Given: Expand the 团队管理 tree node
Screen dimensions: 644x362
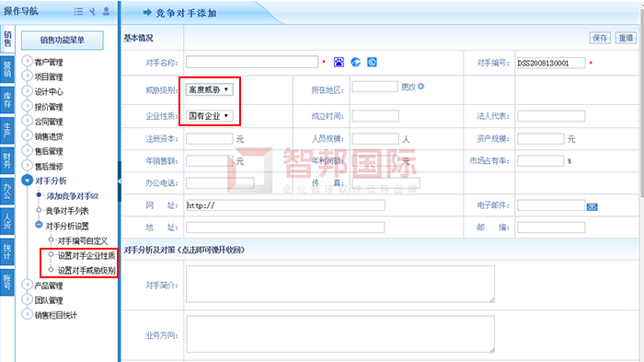Looking at the screenshot, I should point(27,299).
